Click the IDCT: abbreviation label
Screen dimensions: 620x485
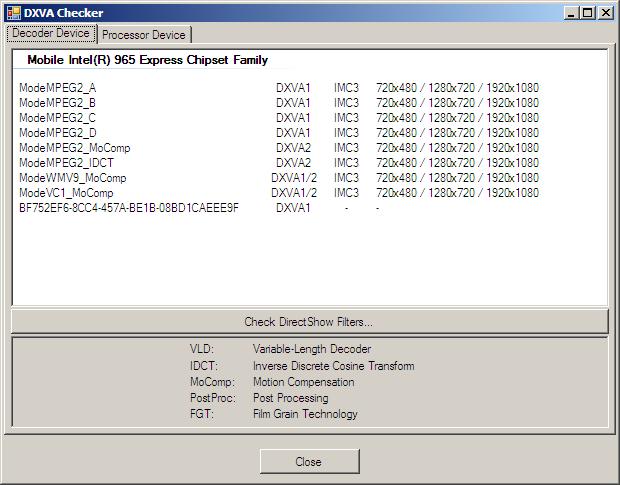[x=204, y=366]
